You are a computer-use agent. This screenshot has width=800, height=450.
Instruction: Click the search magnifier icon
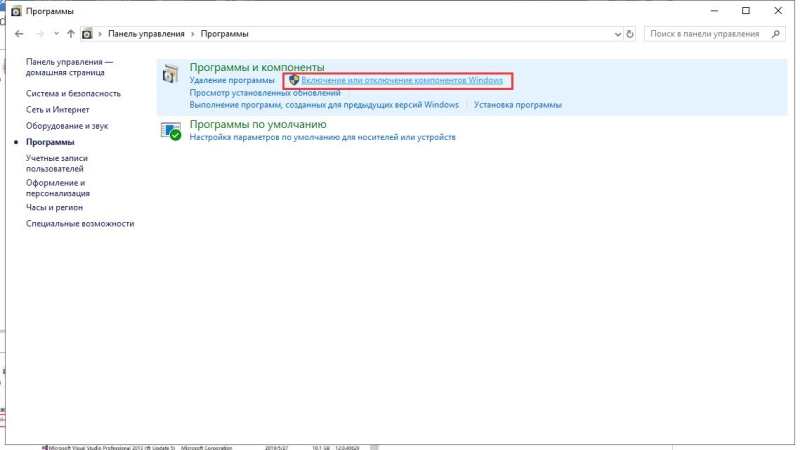pos(776,34)
